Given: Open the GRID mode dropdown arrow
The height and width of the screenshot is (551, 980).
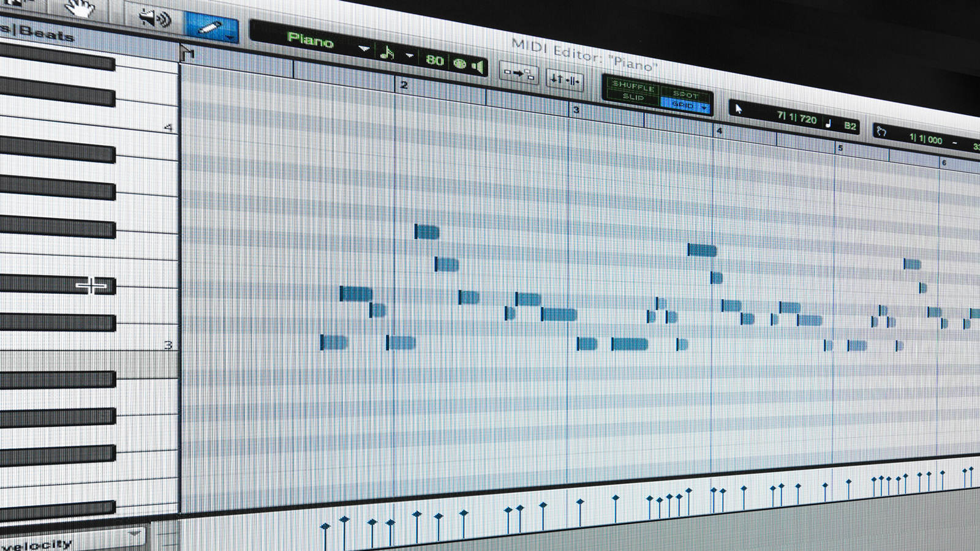Looking at the screenshot, I should (704, 108).
